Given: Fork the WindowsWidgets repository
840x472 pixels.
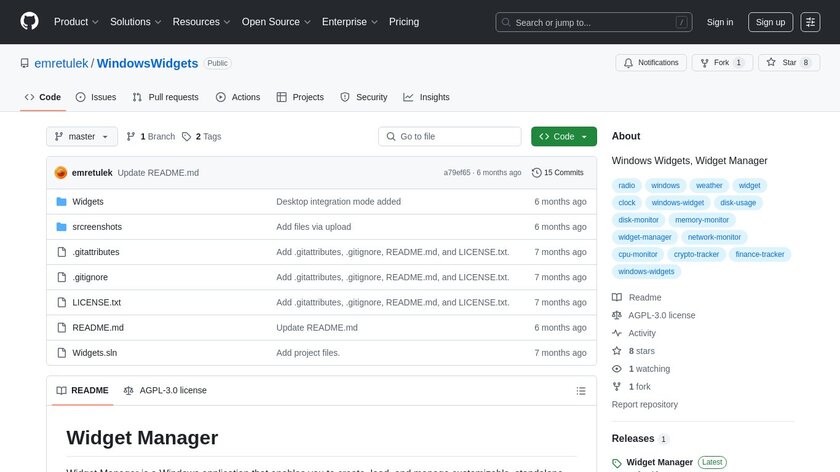Looking at the screenshot, I should pyautogui.click(x=721, y=63).
